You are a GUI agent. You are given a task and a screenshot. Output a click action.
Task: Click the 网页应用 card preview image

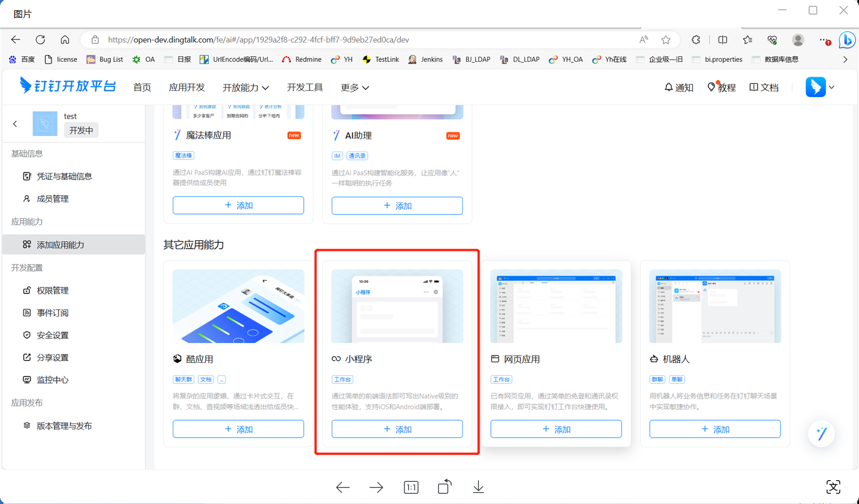coord(556,306)
